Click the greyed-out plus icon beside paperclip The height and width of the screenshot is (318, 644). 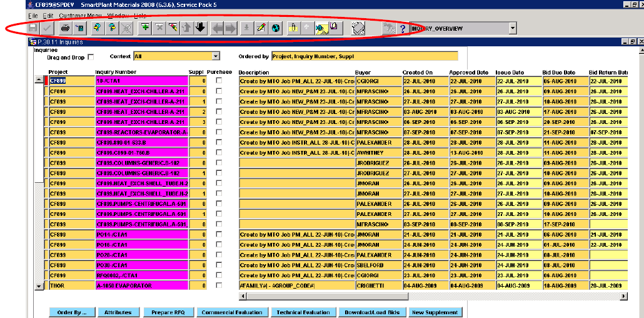pos(306,28)
